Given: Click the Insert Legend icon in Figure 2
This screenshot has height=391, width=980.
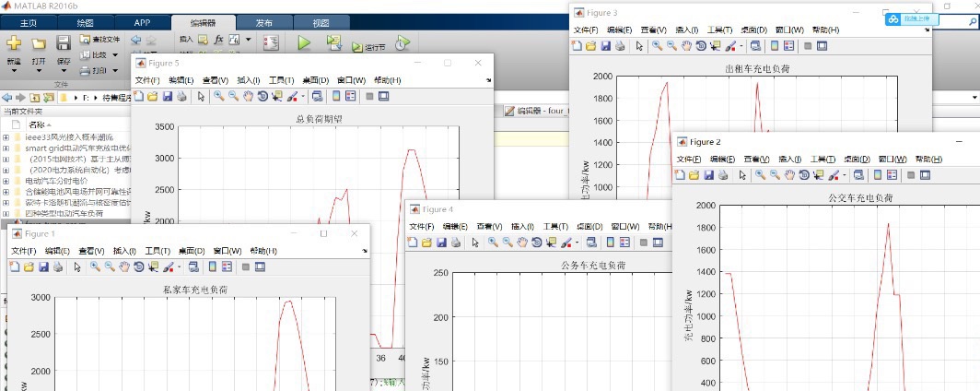Looking at the screenshot, I should point(892,175).
